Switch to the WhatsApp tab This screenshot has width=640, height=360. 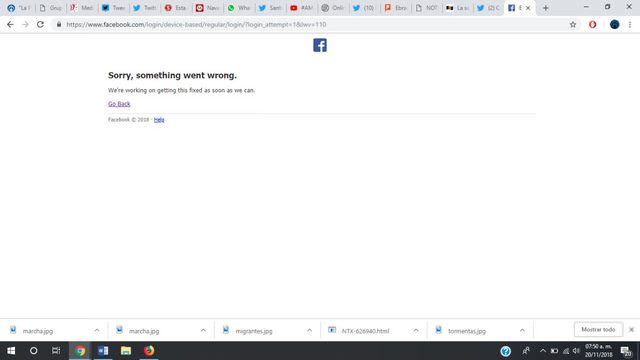pos(239,8)
